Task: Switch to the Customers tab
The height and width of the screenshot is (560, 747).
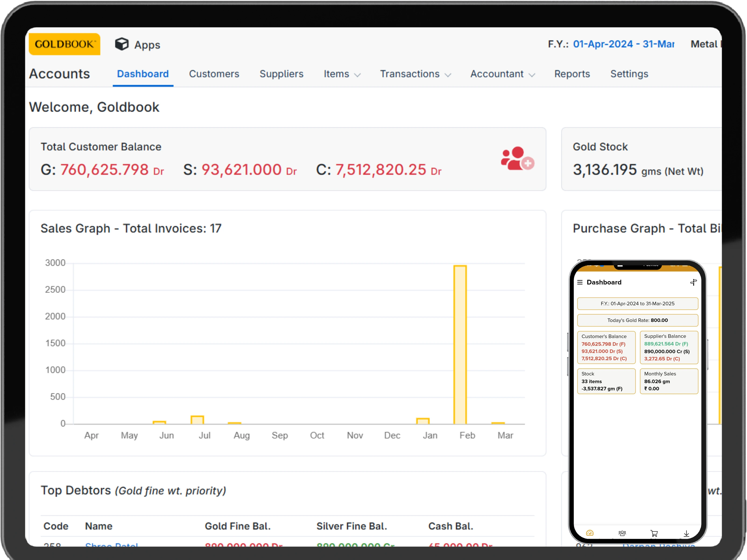Action: (214, 74)
